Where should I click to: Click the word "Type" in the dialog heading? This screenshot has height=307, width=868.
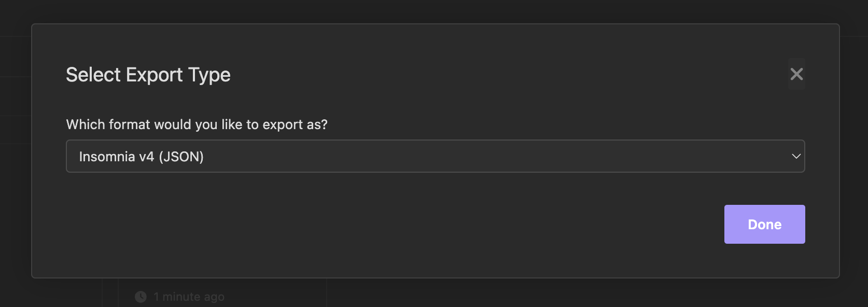209,75
